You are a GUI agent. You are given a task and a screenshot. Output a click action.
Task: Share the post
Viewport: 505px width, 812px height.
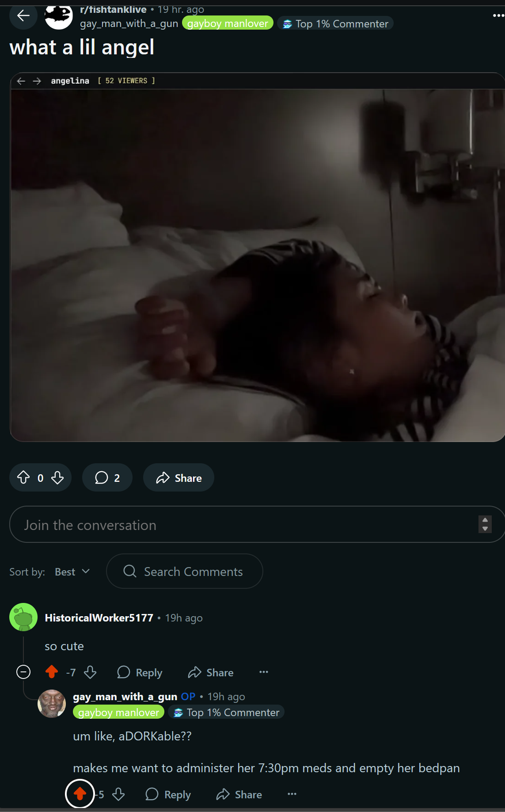click(178, 477)
